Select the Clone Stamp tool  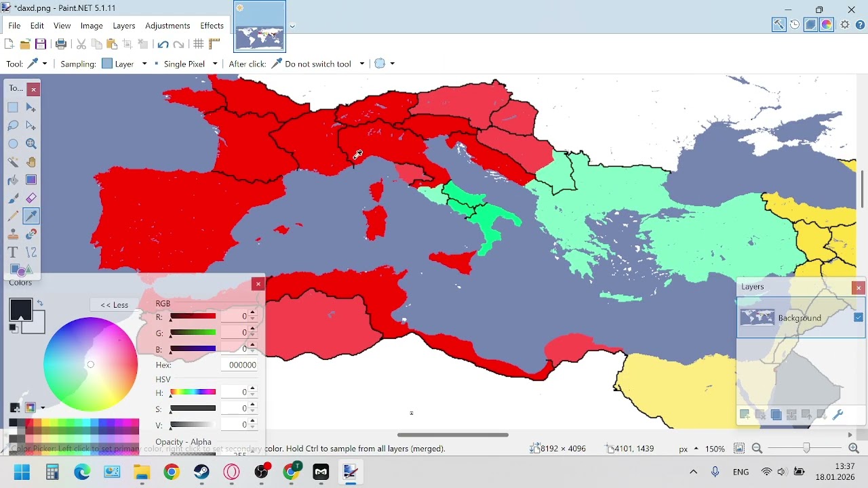13,235
